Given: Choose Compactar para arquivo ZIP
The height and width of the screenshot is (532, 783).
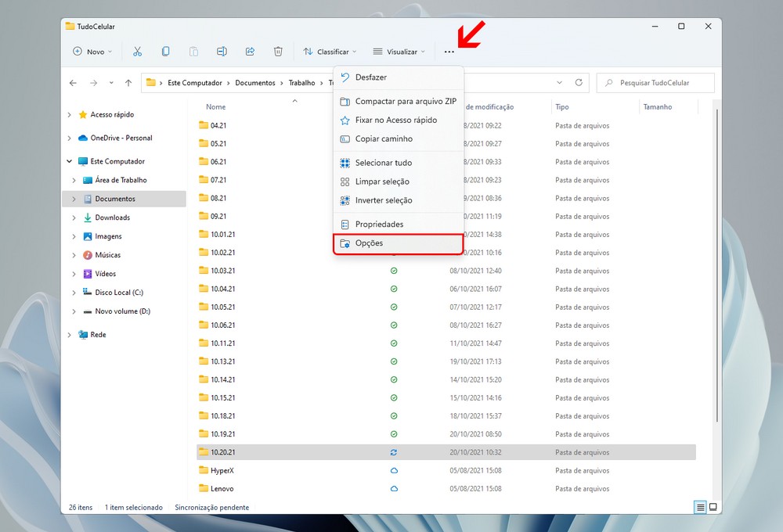Looking at the screenshot, I should click(399, 101).
